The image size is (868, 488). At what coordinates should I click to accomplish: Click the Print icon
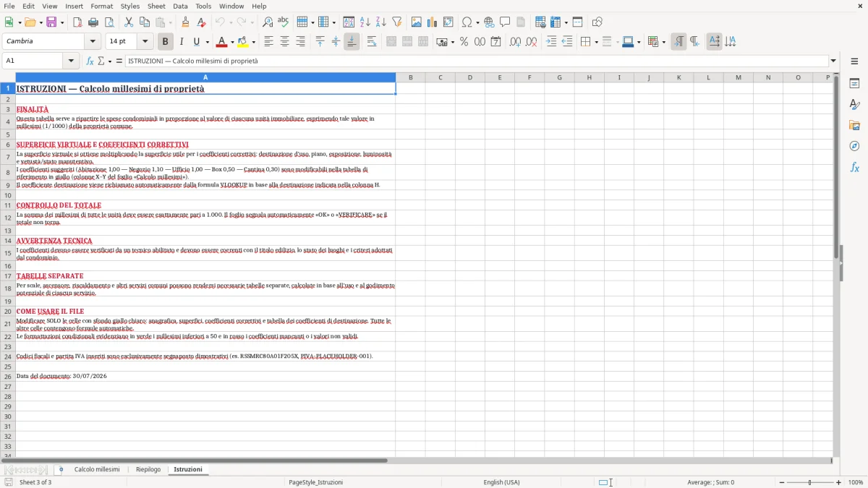tap(93, 22)
